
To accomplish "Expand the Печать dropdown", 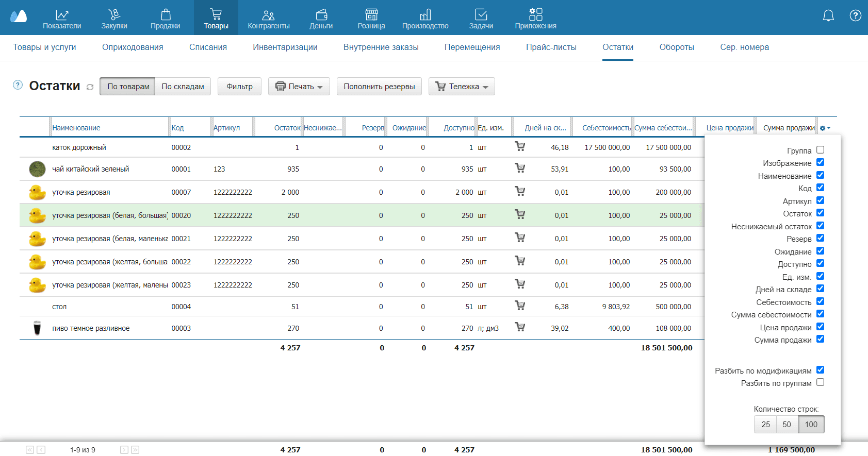I will 299,87.
